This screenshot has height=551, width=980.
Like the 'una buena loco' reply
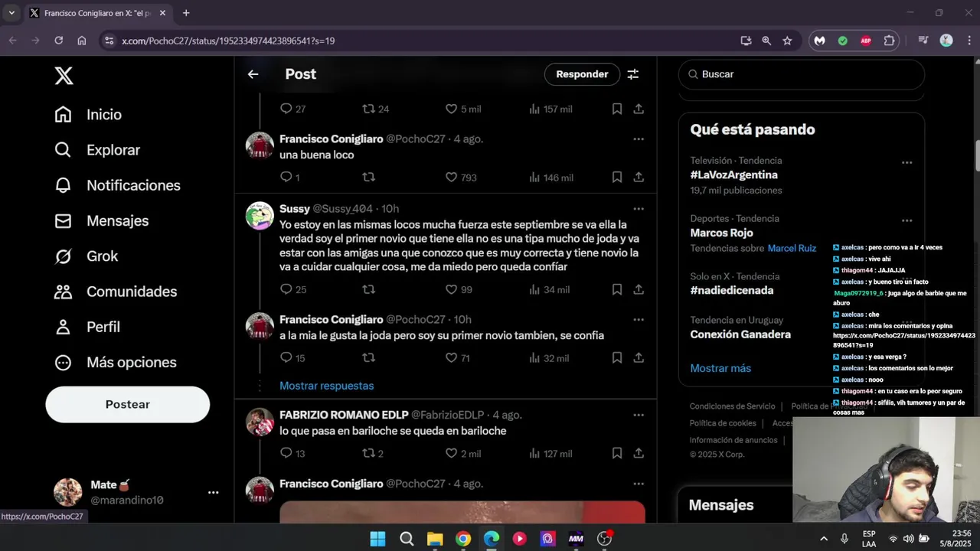coord(461,177)
